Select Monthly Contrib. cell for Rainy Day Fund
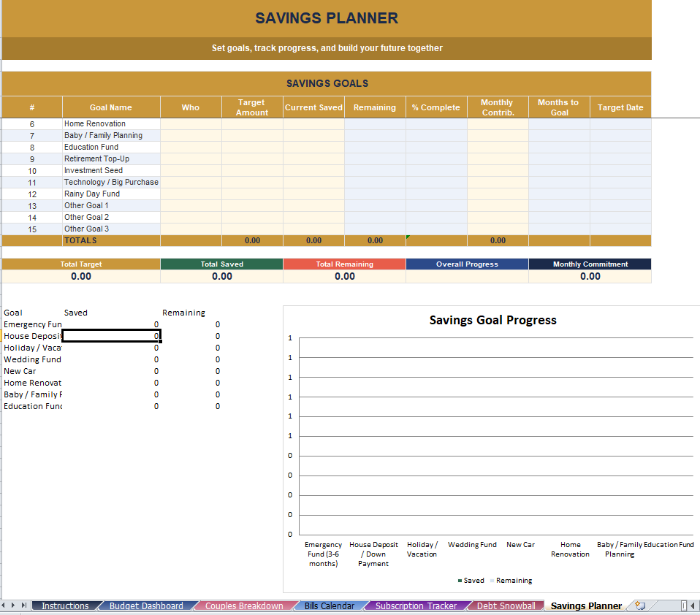The image size is (700, 615). [498, 194]
